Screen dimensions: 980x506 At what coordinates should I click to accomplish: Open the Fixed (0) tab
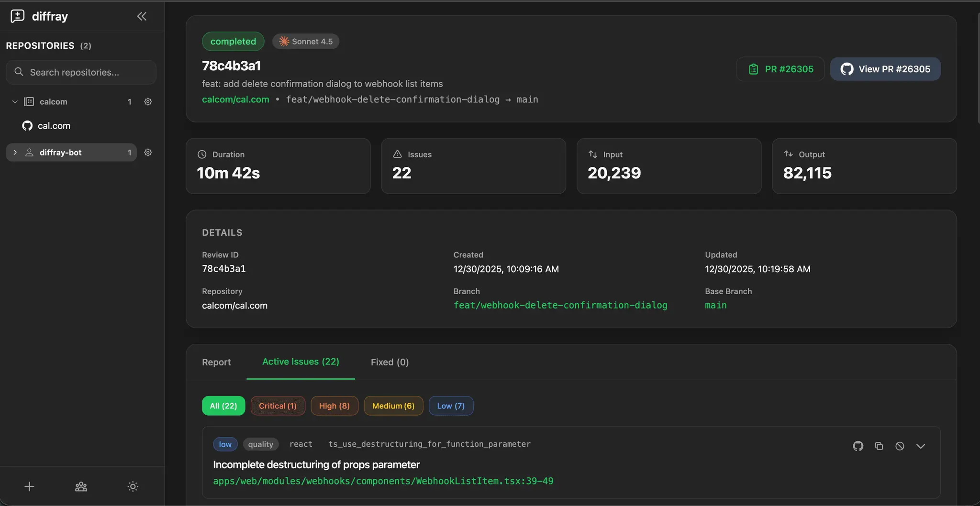(x=390, y=362)
